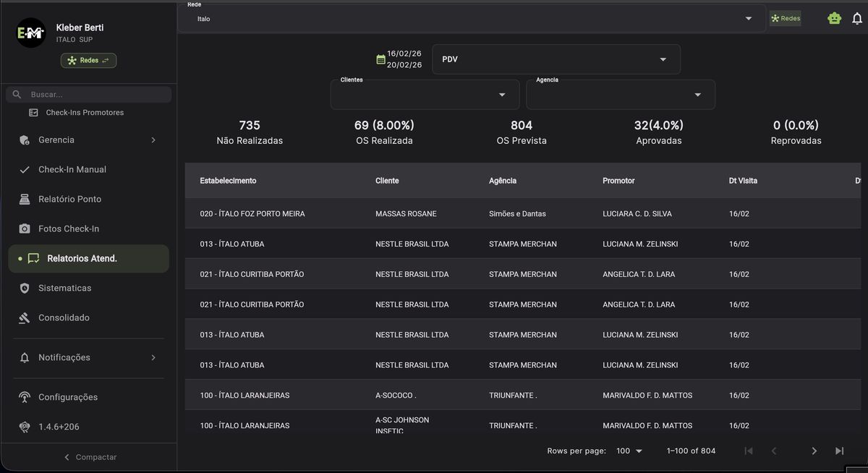This screenshot has width=868, height=473.
Task: Collapse sidebar with Compactar button
Action: point(89,457)
